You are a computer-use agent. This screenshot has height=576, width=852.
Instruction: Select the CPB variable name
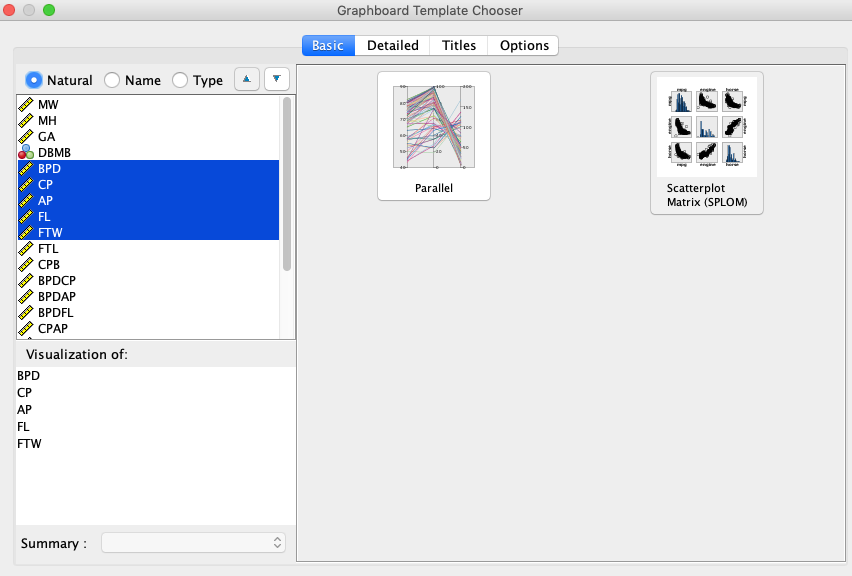(49, 265)
